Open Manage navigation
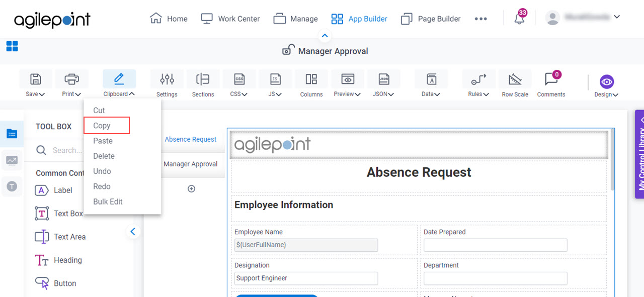This screenshot has width=644, height=297. click(295, 19)
